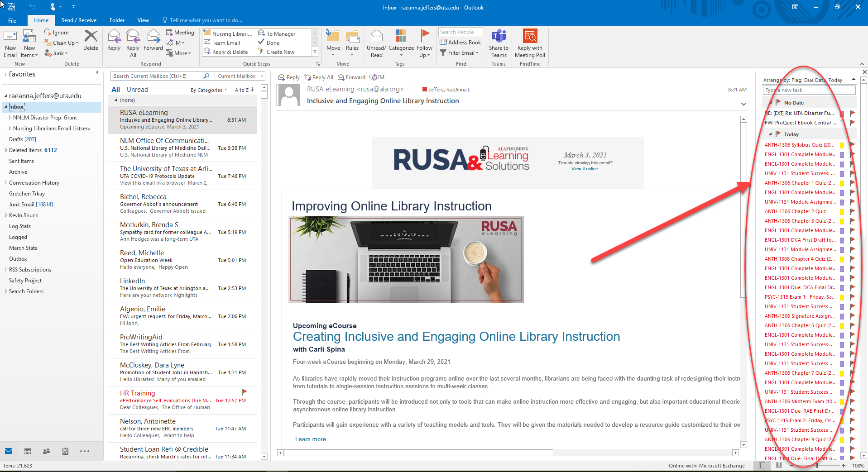Open the Send / Receive tab
This screenshot has width=868, height=472.
tap(79, 20)
